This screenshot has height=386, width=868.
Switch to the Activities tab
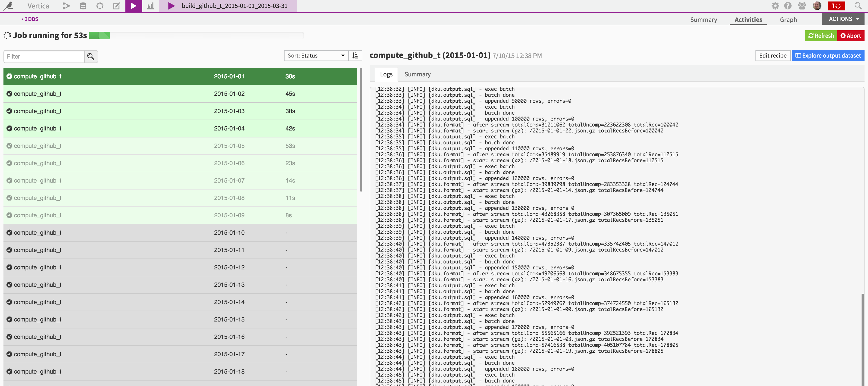click(x=748, y=20)
